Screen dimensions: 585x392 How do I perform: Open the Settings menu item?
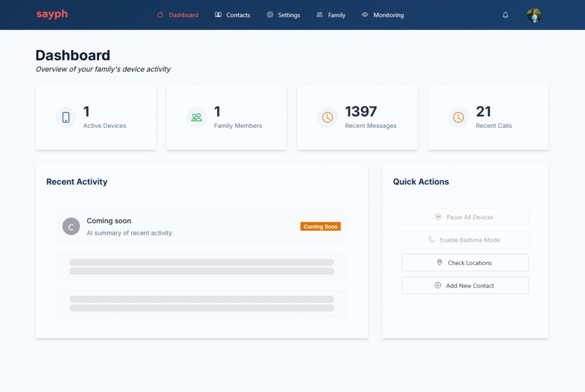(283, 15)
